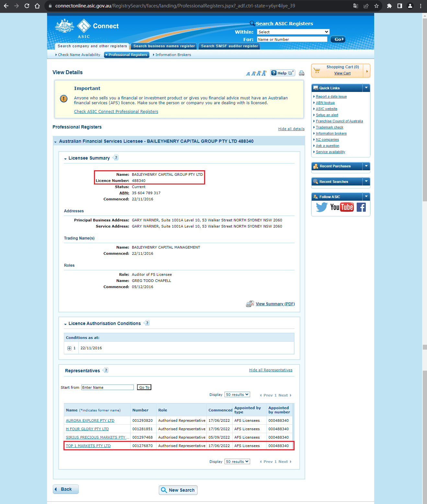Click the Name or Number search field

[x=292, y=39]
